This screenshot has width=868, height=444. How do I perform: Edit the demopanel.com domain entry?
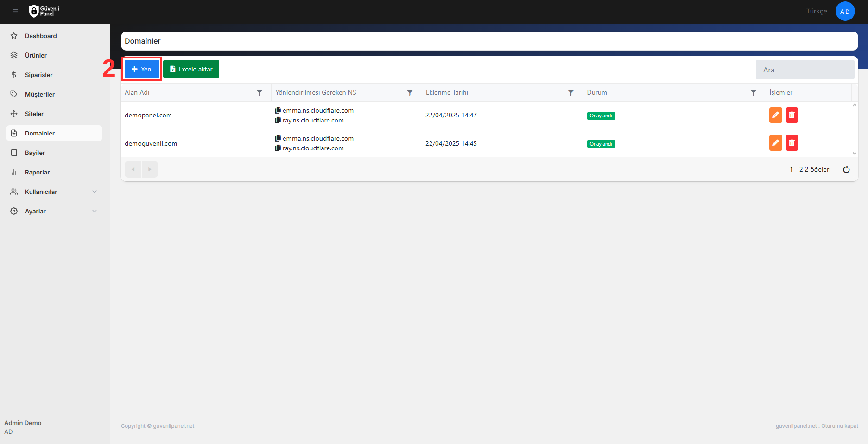[775, 115]
